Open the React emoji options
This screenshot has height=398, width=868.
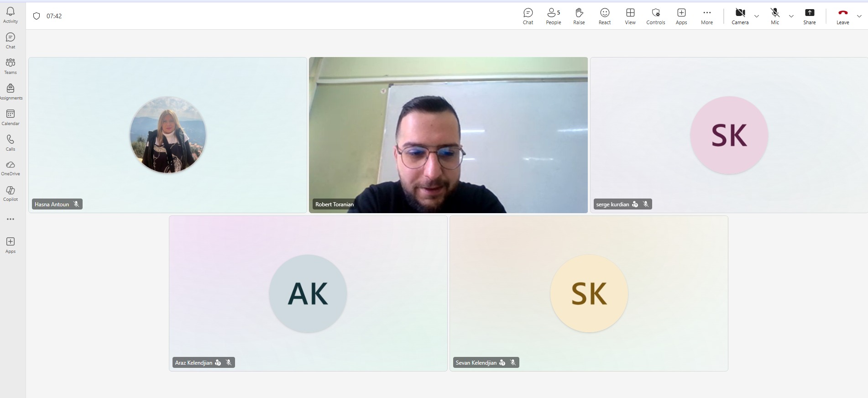click(x=604, y=16)
